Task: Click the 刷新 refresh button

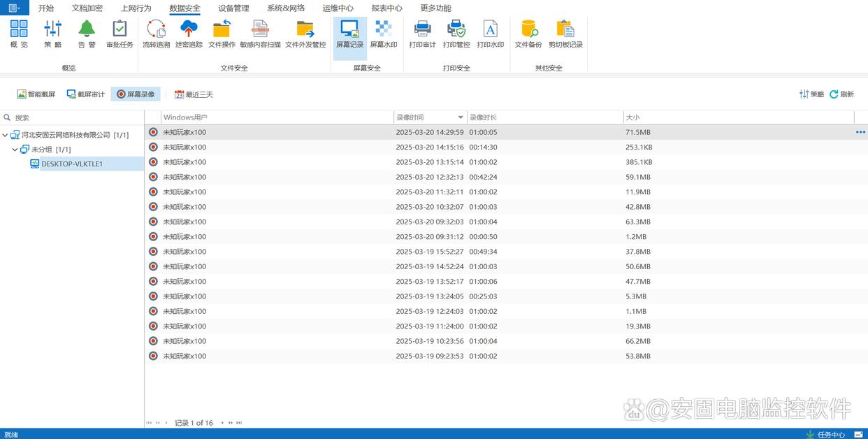Action: tap(842, 94)
